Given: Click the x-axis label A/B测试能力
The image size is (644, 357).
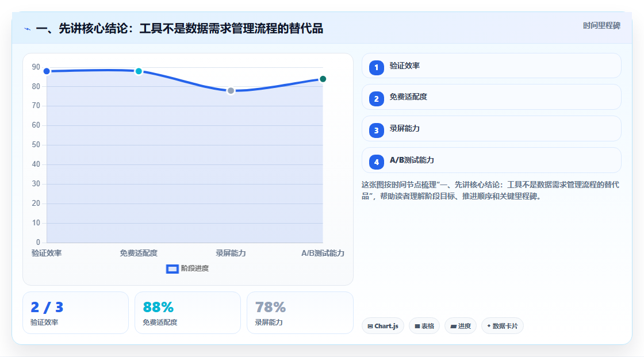Looking at the screenshot, I should coord(323,253).
